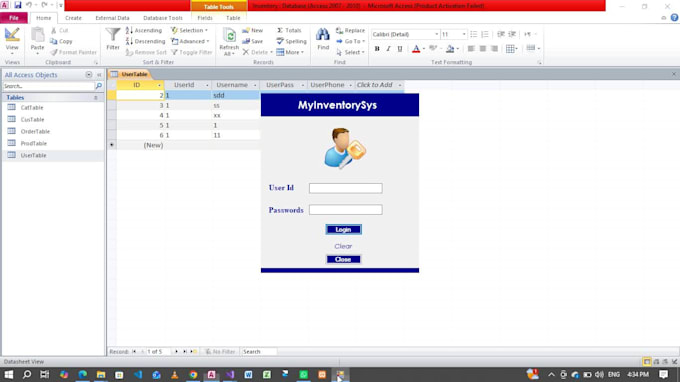Open the UserPass column dropdown arrow
Viewport: 680px width, 382px height.
tap(303, 85)
